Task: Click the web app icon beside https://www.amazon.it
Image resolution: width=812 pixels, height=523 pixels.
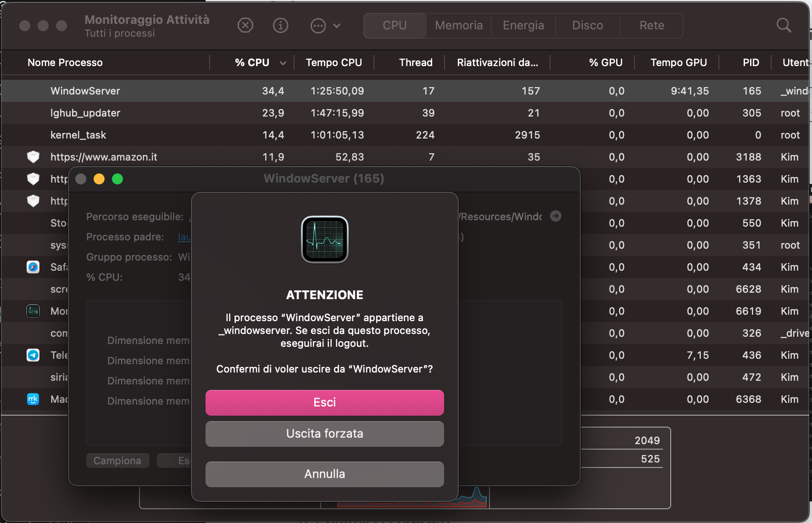Action: tap(33, 156)
